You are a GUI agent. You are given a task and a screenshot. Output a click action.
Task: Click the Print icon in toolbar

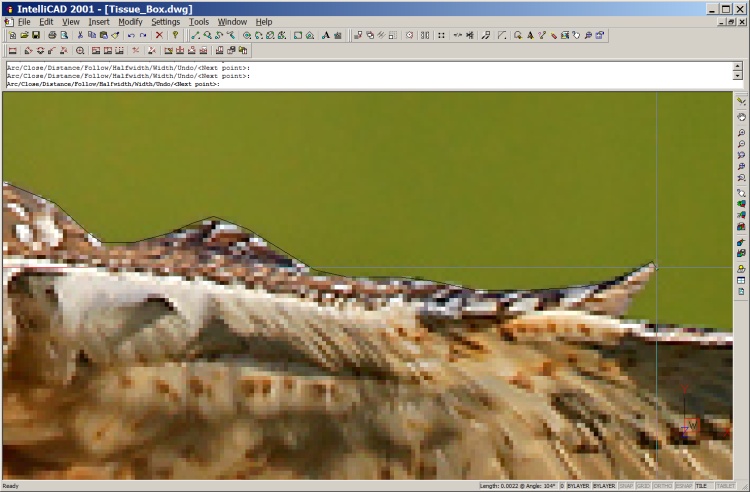[52, 35]
